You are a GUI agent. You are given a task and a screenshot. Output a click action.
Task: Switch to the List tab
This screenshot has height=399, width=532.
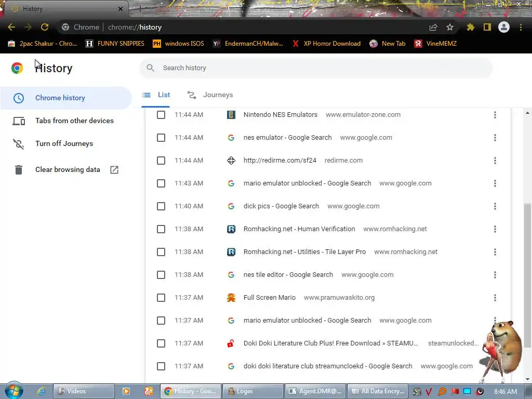(x=156, y=95)
